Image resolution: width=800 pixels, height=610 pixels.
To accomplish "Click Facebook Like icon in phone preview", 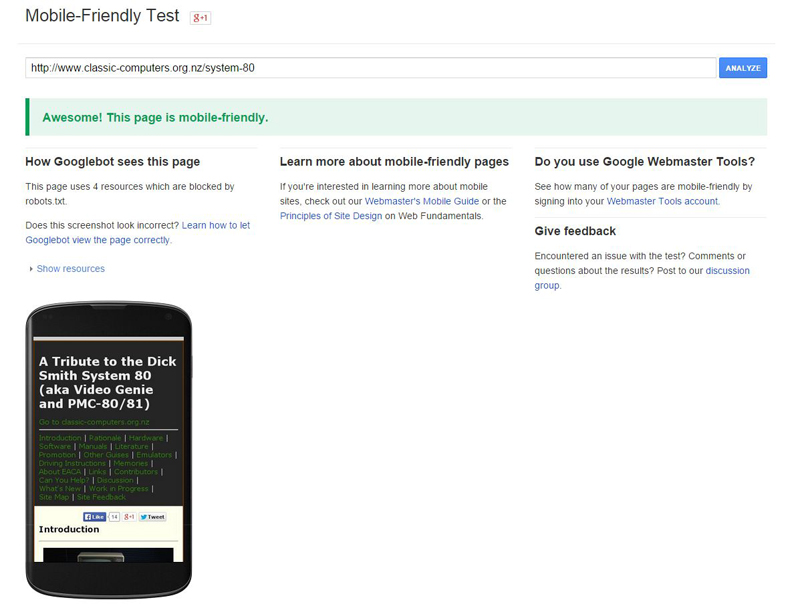I will (95, 517).
